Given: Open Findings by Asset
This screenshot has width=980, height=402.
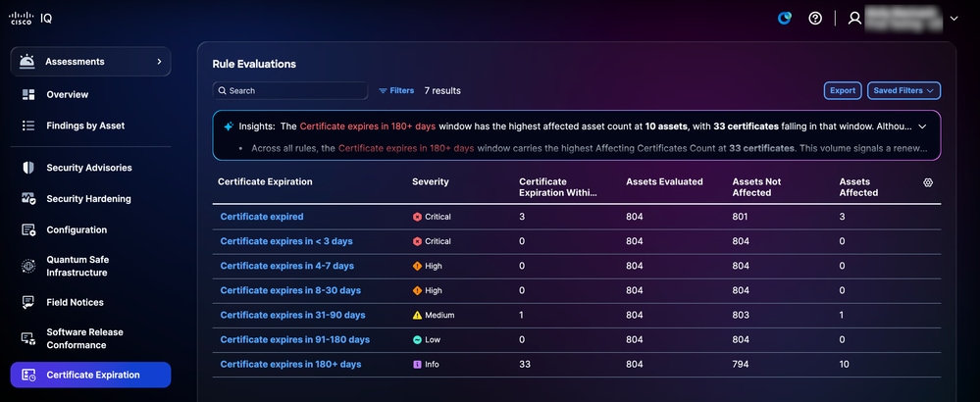Looking at the screenshot, I should pyautogui.click(x=85, y=126).
